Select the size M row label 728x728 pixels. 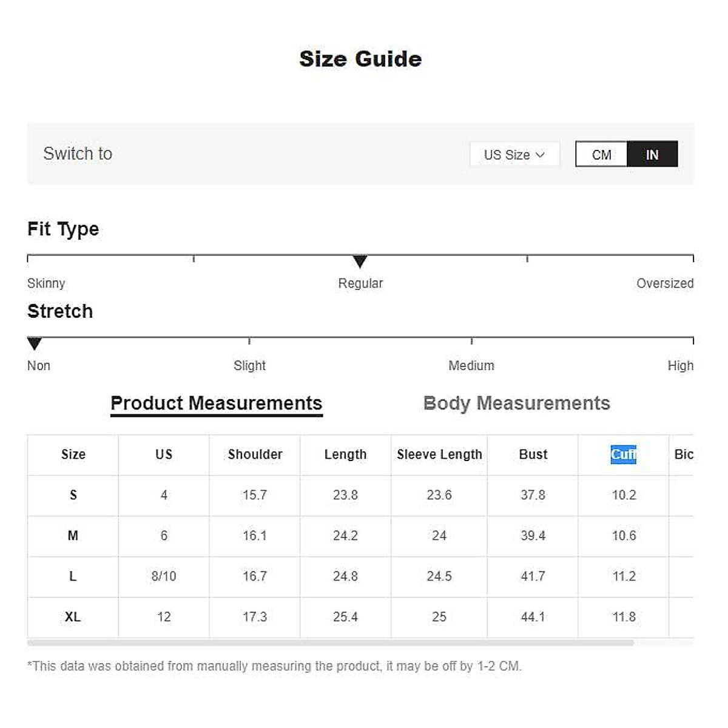73,536
